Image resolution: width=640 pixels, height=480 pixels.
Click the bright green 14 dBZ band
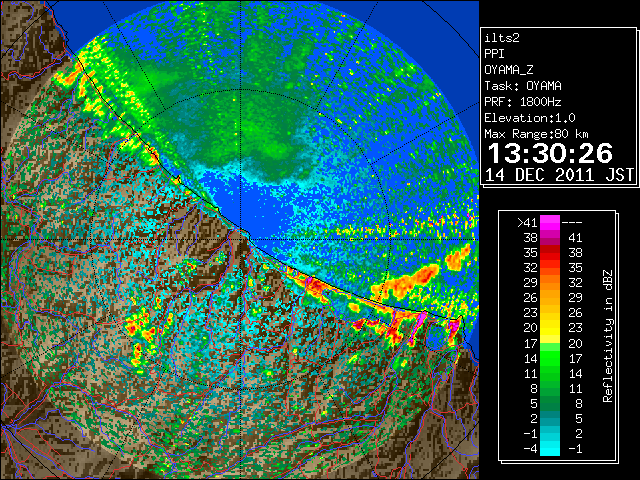click(550, 358)
